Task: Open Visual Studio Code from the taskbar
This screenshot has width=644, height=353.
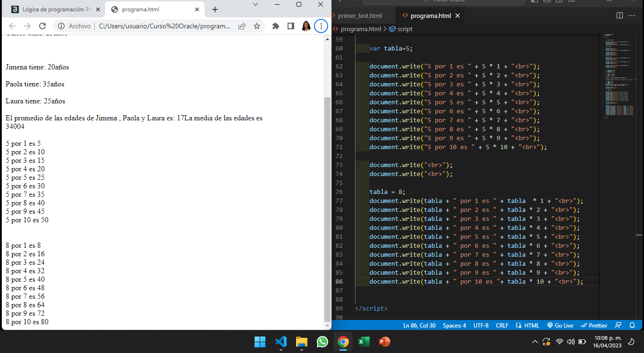Action: pyautogui.click(x=281, y=342)
